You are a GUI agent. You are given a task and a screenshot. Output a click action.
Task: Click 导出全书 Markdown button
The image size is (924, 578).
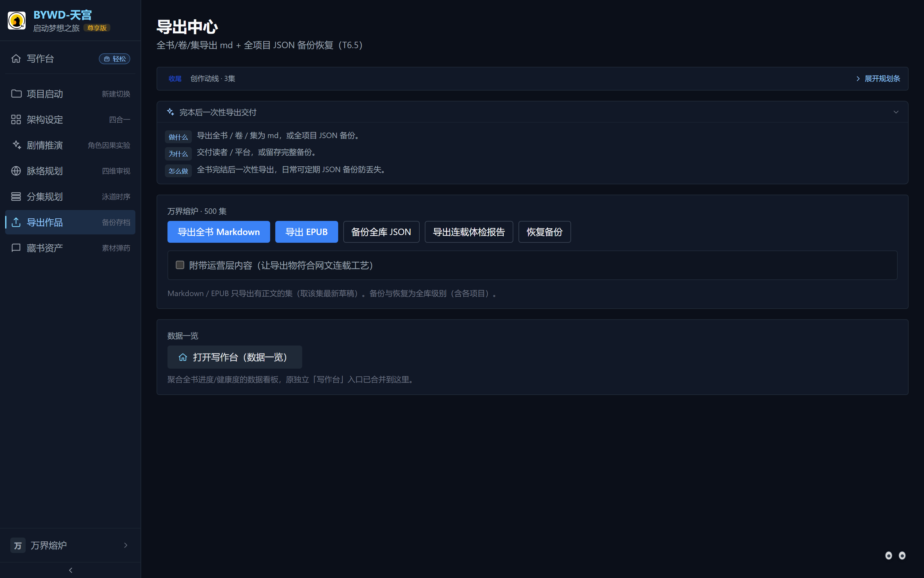(x=218, y=232)
